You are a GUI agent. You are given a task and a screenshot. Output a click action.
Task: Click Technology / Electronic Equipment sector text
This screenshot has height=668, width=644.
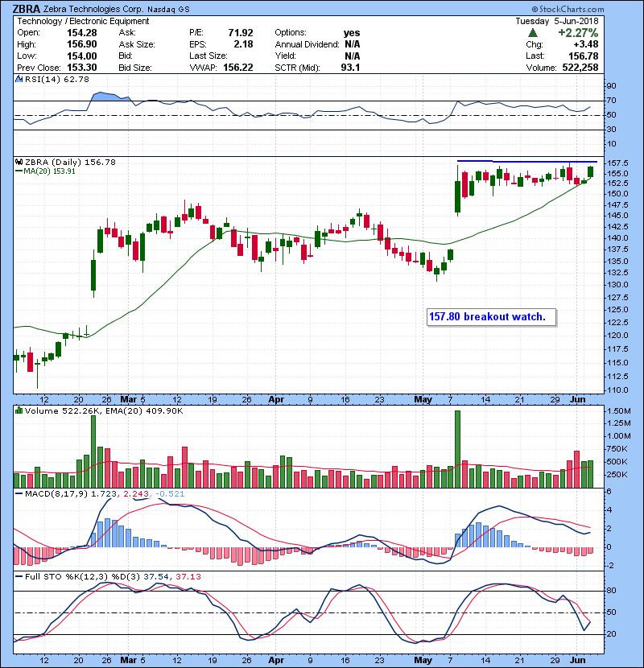coord(83,21)
